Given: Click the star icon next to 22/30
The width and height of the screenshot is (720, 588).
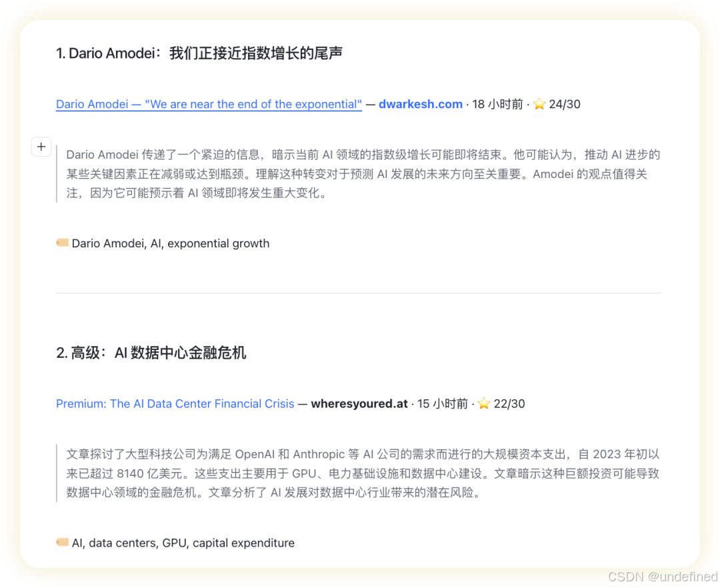Looking at the screenshot, I should (484, 403).
